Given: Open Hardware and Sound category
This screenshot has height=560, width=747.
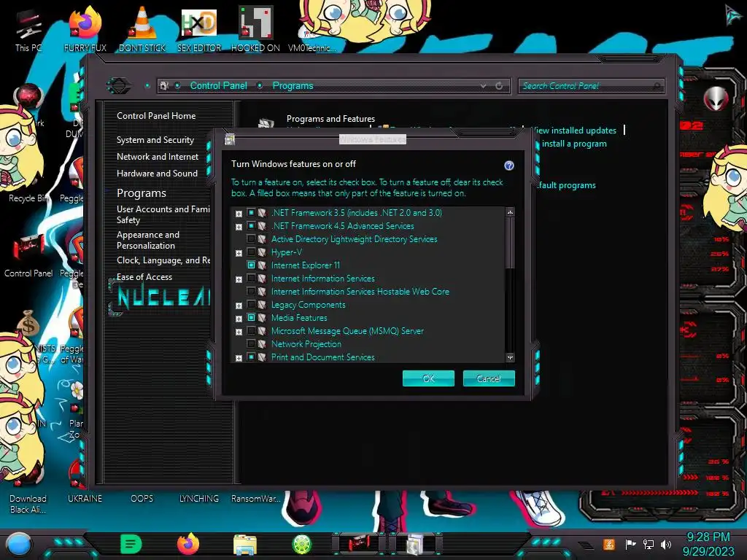Looking at the screenshot, I should pyautogui.click(x=158, y=174).
